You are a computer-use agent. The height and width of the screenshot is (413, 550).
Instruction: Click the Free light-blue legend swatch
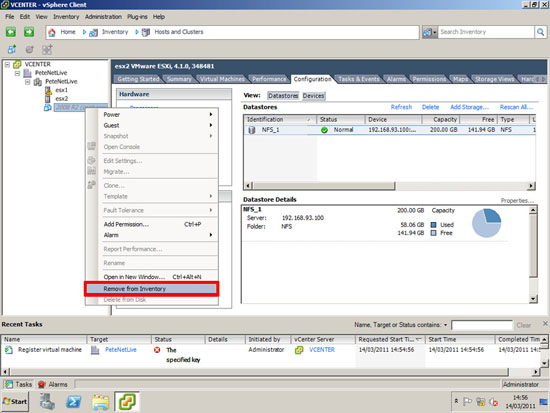tap(434, 233)
